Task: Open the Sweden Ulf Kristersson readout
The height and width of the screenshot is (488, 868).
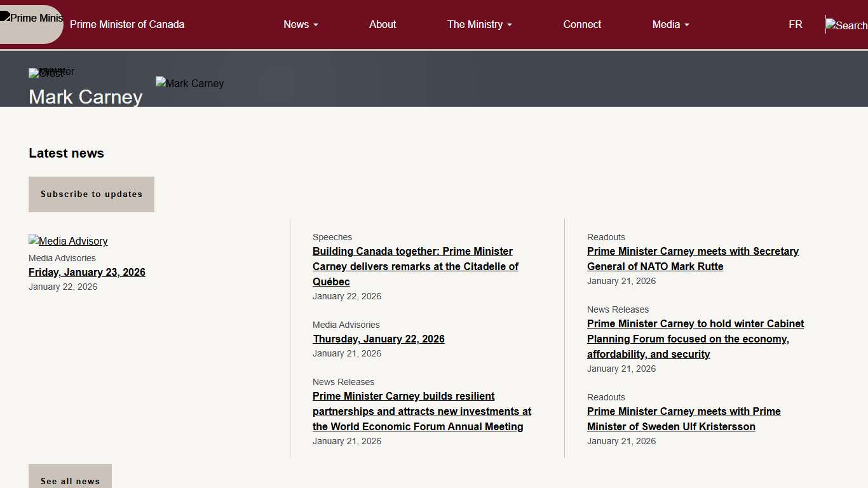Action: pyautogui.click(x=684, y=419)
